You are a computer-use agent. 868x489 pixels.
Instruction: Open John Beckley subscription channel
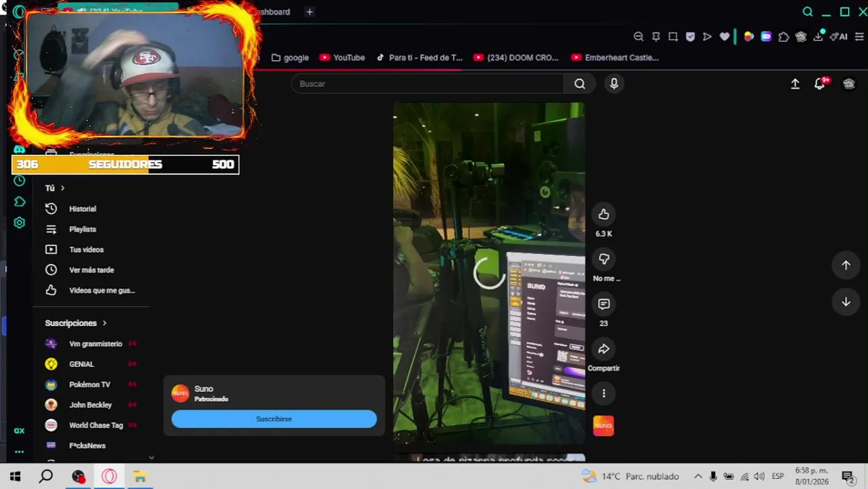[91, 405]
